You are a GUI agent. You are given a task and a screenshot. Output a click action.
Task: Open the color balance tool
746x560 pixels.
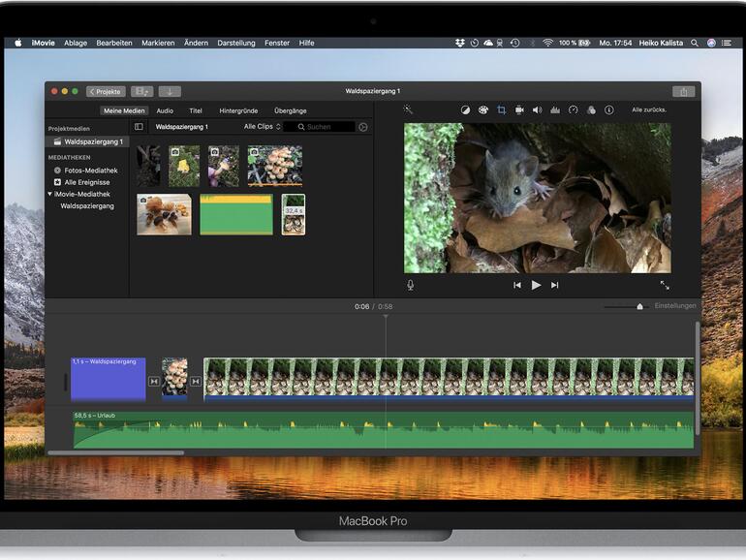(x=465, y=109)
